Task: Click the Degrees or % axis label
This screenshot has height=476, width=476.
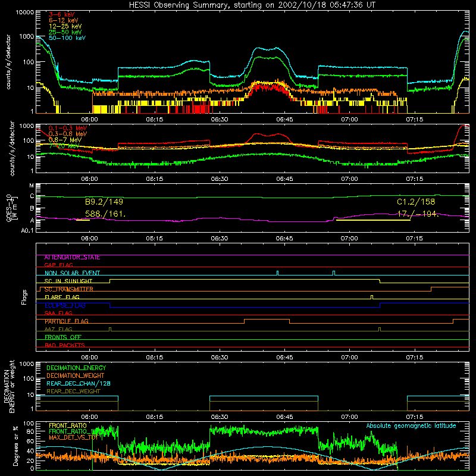Action: (x=15, y=446)
